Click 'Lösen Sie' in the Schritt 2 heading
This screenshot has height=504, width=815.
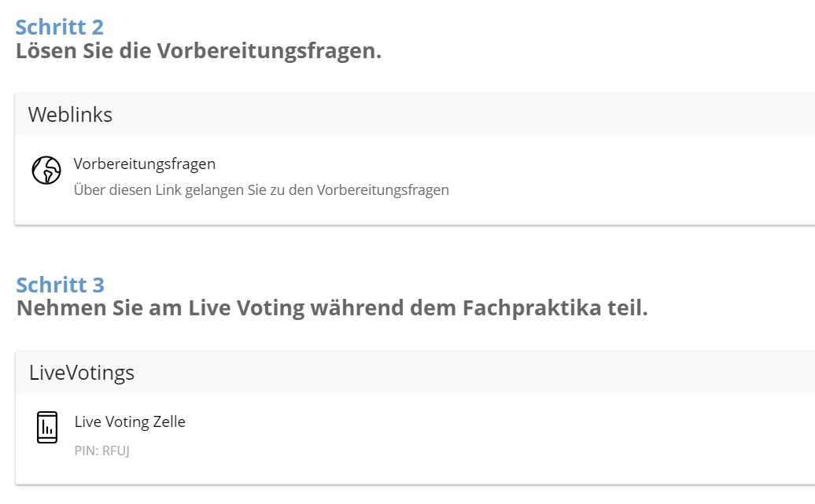pos(58,51)
